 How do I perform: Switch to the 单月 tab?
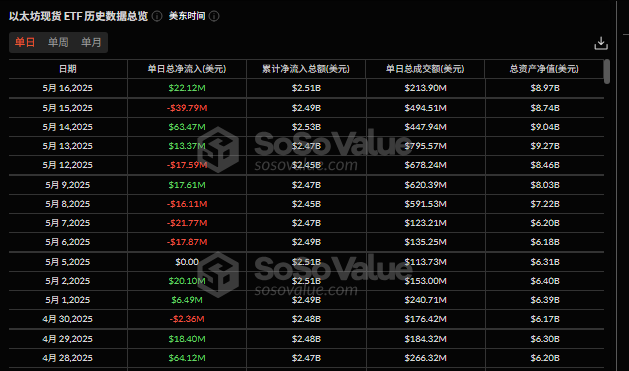pos(91,42)
